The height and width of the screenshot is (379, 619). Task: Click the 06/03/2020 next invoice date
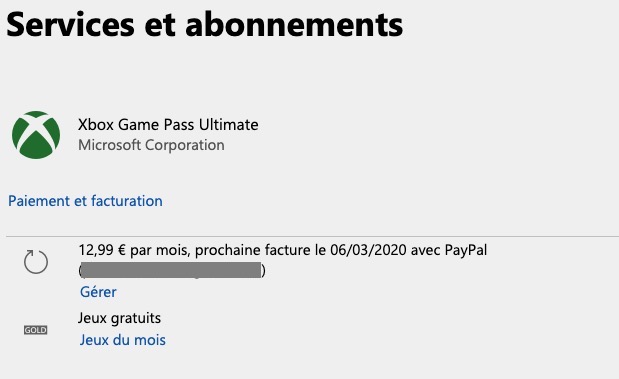[x=368, y=250]
